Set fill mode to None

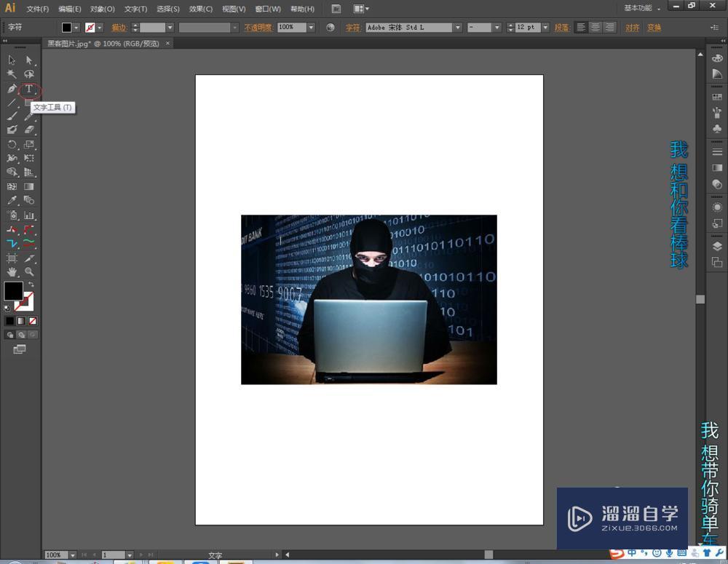33,321
